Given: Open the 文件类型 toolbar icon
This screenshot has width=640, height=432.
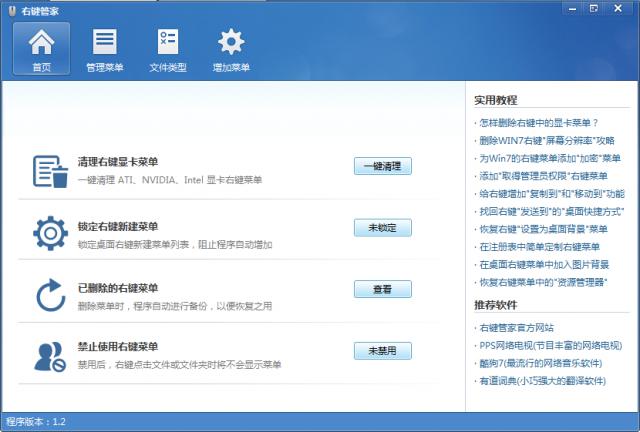Looking at the screenshot, I should tap(168, 48).
